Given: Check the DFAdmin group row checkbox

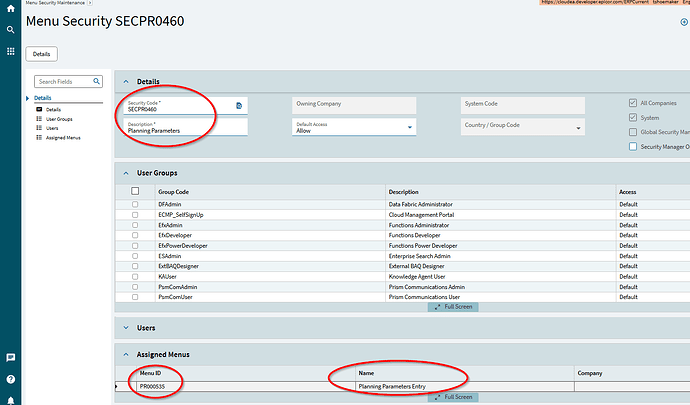Looking at the screenshot, I should (135, 203).
